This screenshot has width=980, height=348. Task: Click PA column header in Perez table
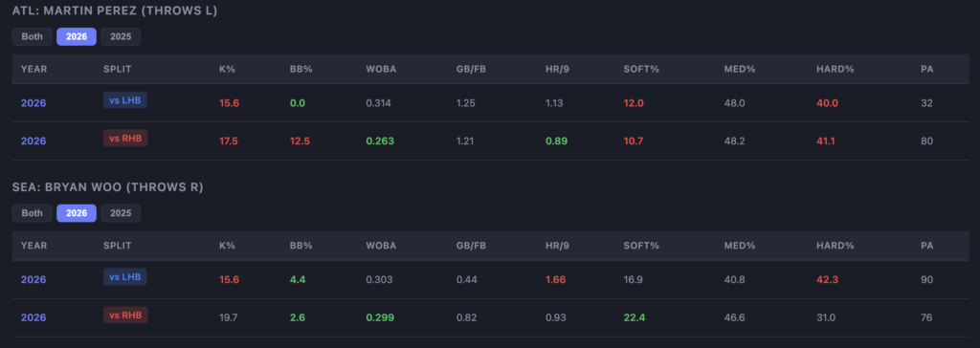tap(926, 69)
